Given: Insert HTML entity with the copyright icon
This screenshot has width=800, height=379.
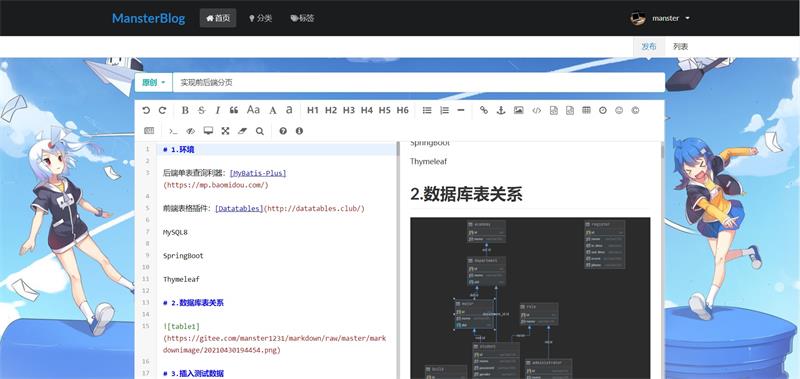Looking at the screenshot, I should (x=635, y=110).
